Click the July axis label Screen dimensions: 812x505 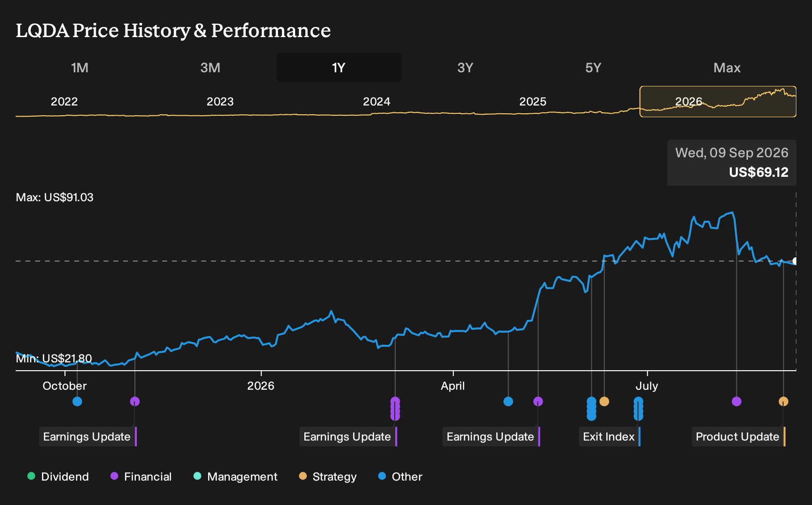tap(647, 386)
